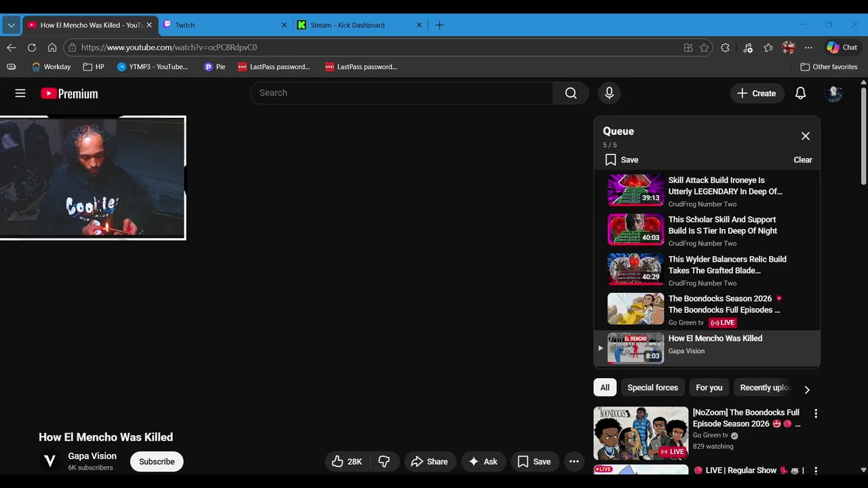
Task: Open more actions ellipsis below video
Action: tap(574, 462)
